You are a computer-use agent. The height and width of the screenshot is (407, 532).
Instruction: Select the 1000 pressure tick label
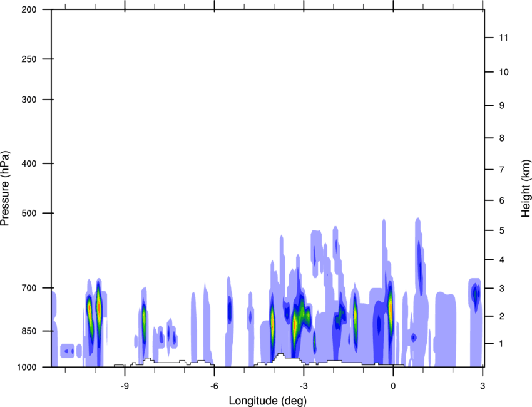[27, 367]
